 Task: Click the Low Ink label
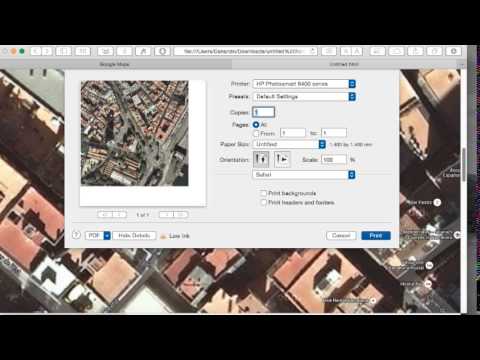[179, 236]
